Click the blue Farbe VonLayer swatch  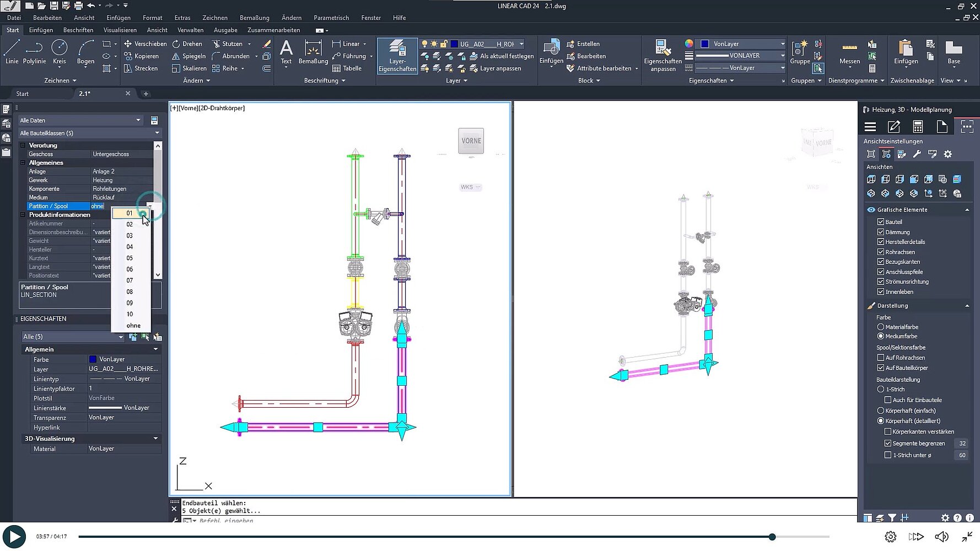click(93, 359)
